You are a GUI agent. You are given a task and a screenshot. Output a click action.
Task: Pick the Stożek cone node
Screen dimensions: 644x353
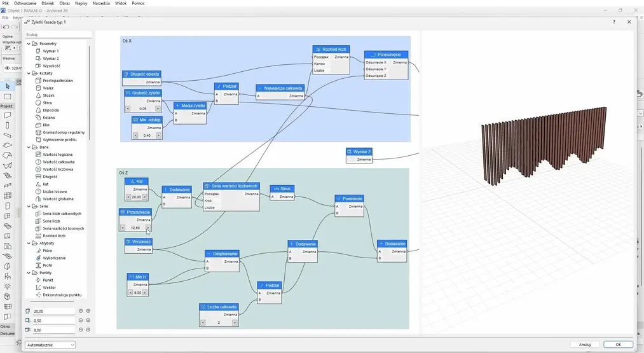[50, 95]
